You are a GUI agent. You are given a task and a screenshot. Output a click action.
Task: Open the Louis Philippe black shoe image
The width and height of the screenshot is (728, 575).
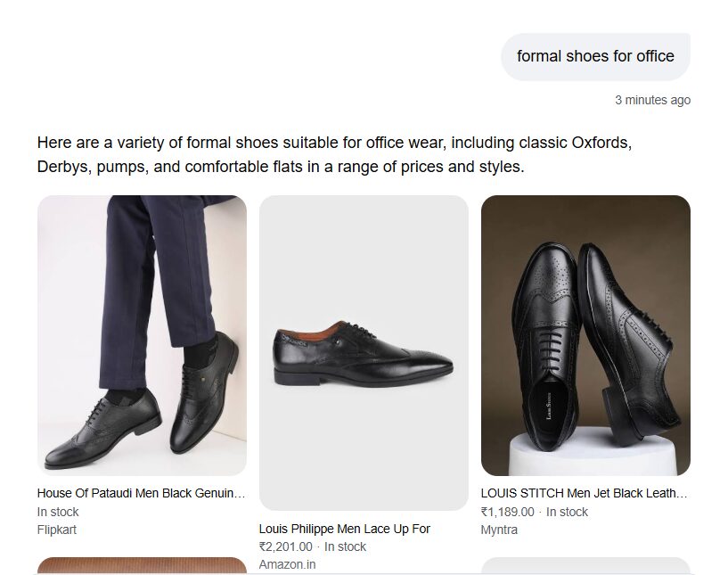point(364,352)
